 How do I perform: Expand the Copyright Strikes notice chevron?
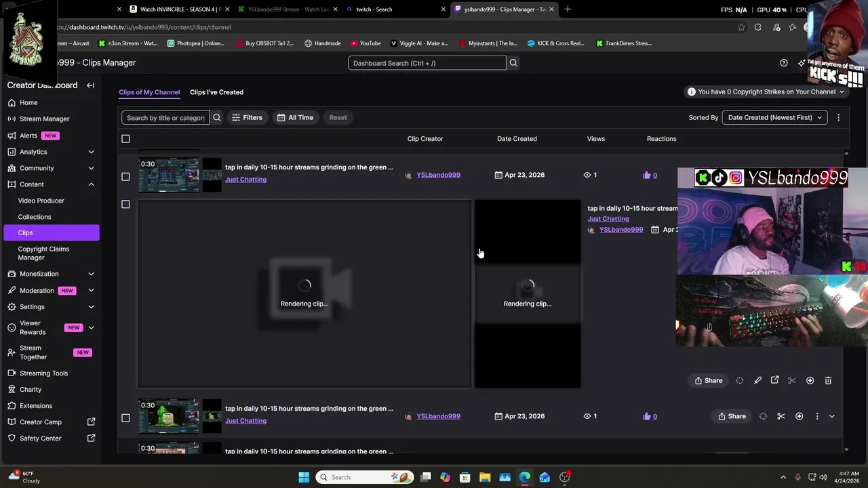pos(842,92)
